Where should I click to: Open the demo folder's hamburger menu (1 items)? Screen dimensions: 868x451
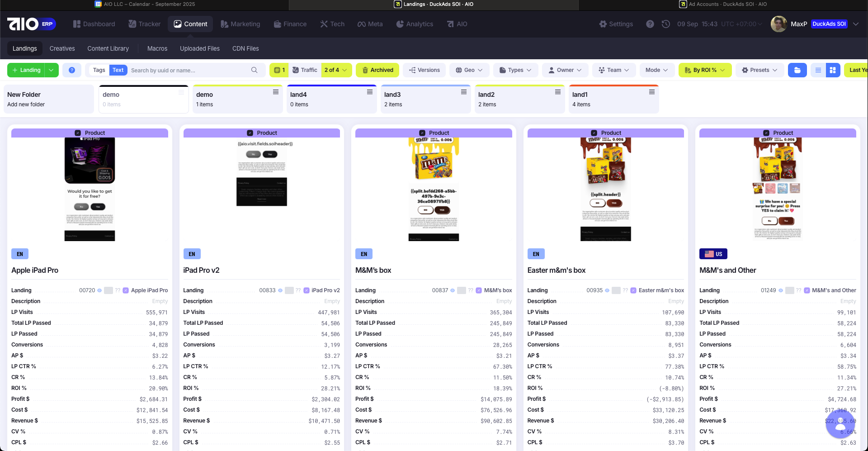click(276, 92)
